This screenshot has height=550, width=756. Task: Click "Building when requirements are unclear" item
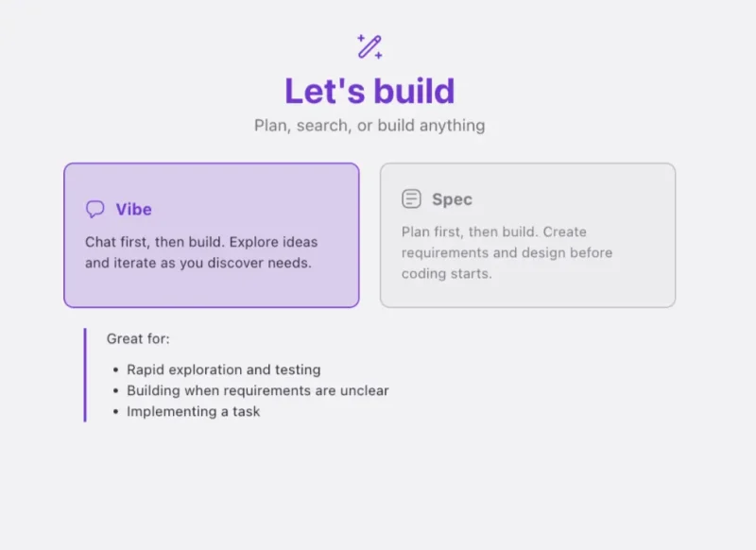click(x=258, y=390)
